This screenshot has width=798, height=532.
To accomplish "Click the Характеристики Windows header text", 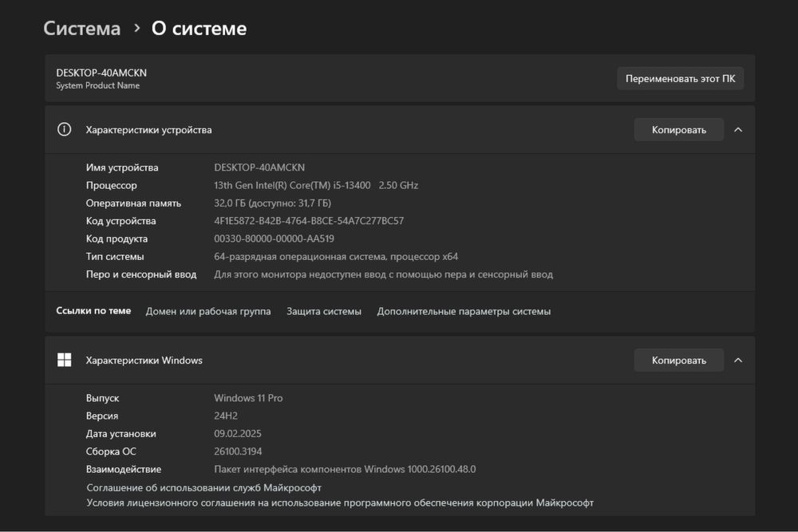I will pos(144,360).
